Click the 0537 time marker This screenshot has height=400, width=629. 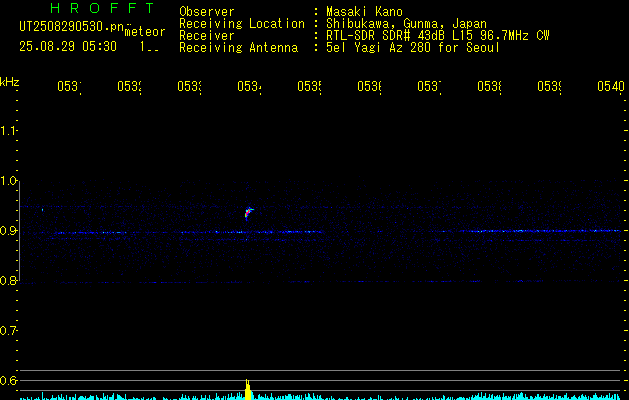coord(429,86)
